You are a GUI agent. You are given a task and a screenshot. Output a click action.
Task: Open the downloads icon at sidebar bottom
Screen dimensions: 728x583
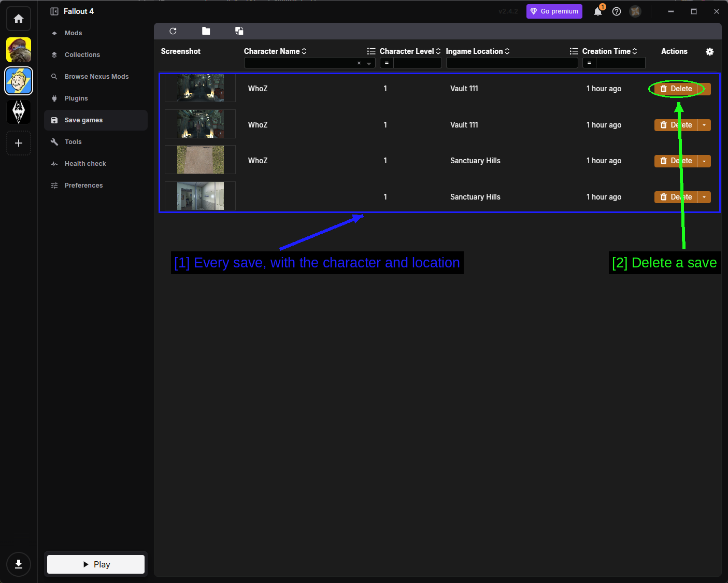19,564
